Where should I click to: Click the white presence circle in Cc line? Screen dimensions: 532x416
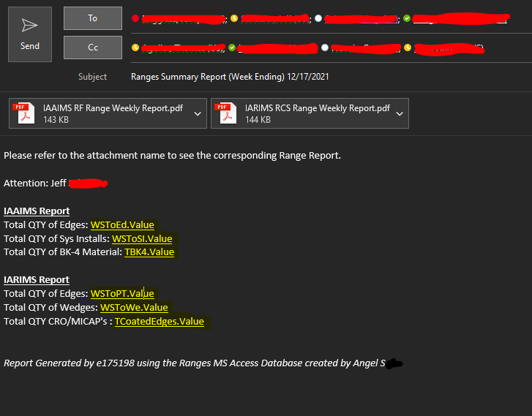click(x=325, y=48)
